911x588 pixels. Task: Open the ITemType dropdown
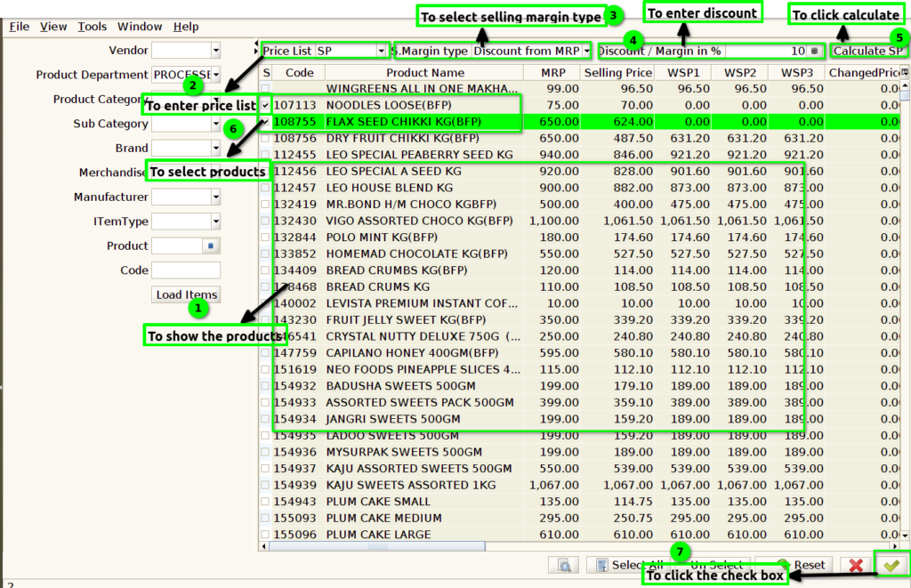tap(215, 222)
